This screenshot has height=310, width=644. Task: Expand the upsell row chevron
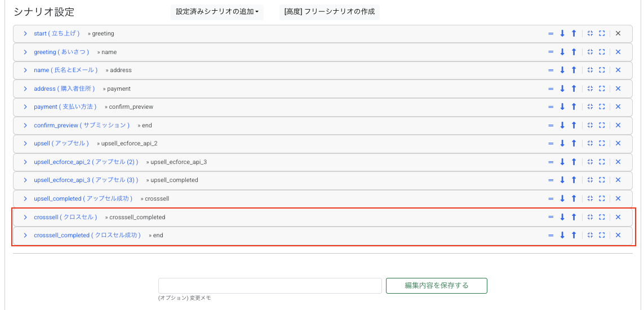coord(25,143)
